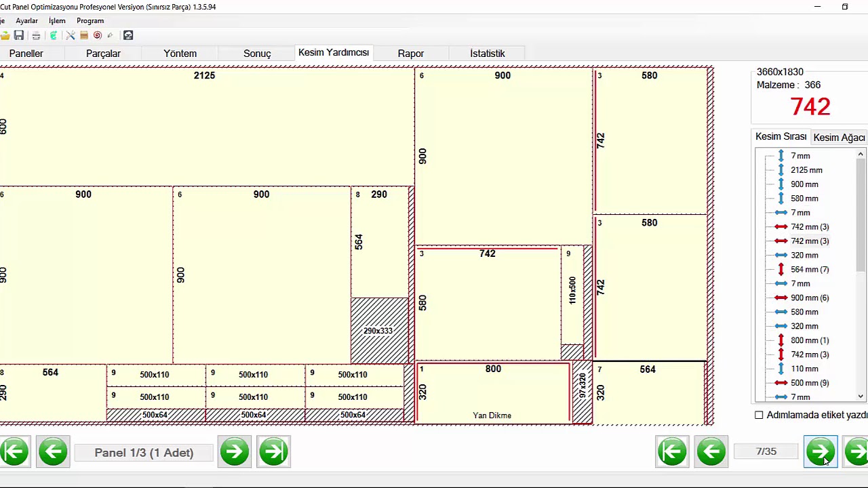Screen dimensions: 868x488
Task: Open the İstatistik tab
Action: (488, 54)
